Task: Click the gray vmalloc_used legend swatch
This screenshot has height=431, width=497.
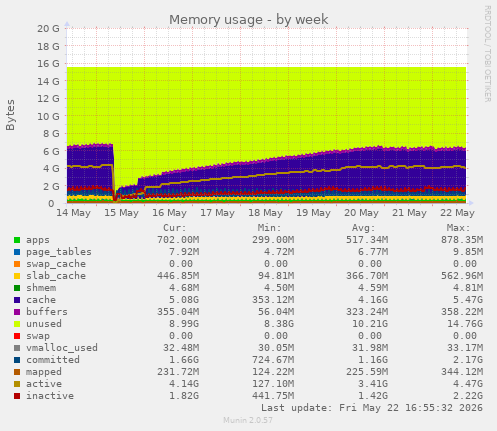Action: pyautogui.click(x=17, y=348)
